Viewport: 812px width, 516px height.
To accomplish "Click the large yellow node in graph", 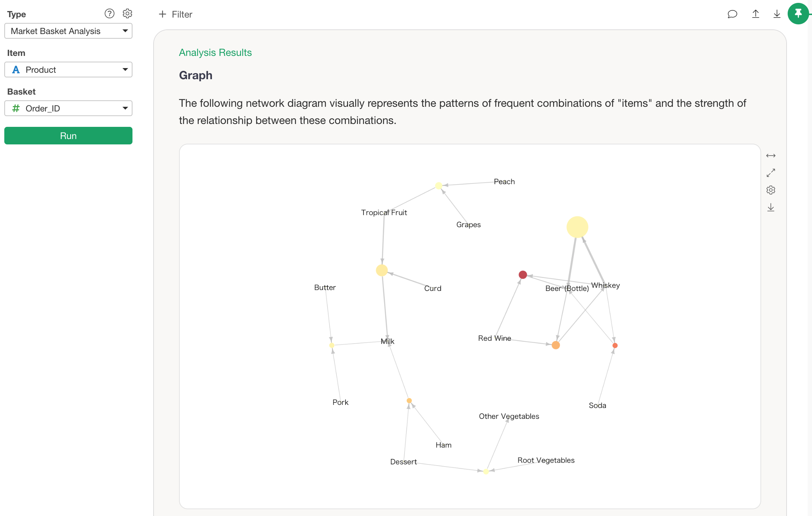I will click(x=577, y=227).
